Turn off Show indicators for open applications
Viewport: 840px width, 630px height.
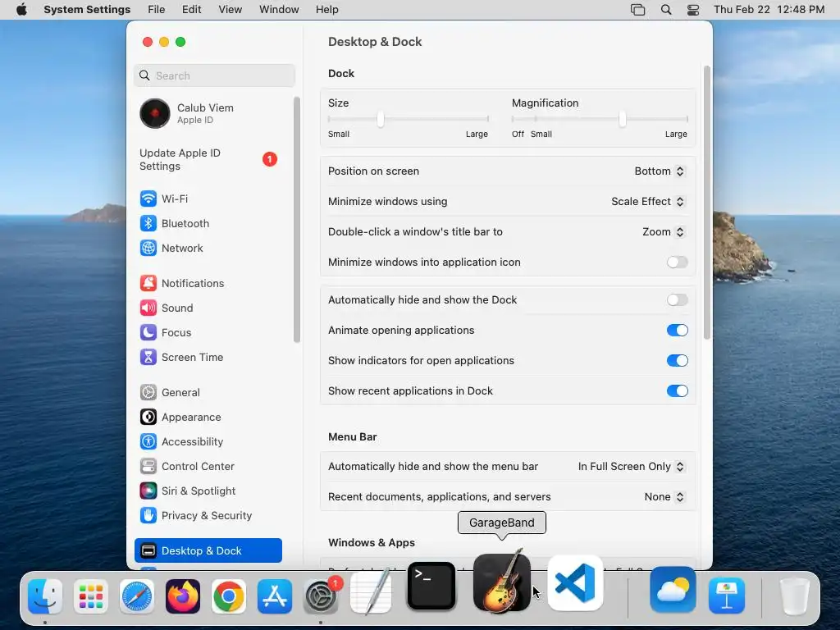[677, 361]
